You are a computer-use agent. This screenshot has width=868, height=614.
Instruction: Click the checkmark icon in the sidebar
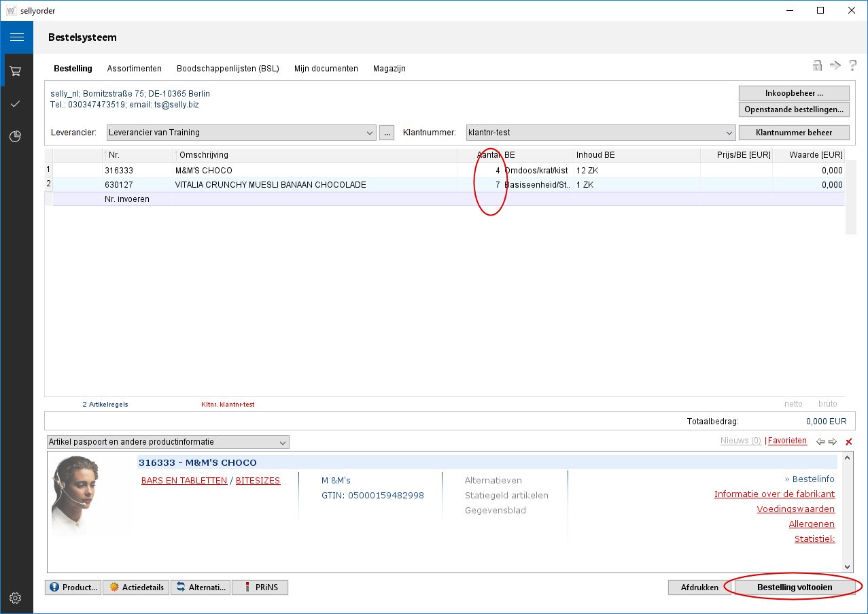pos(16,104)
